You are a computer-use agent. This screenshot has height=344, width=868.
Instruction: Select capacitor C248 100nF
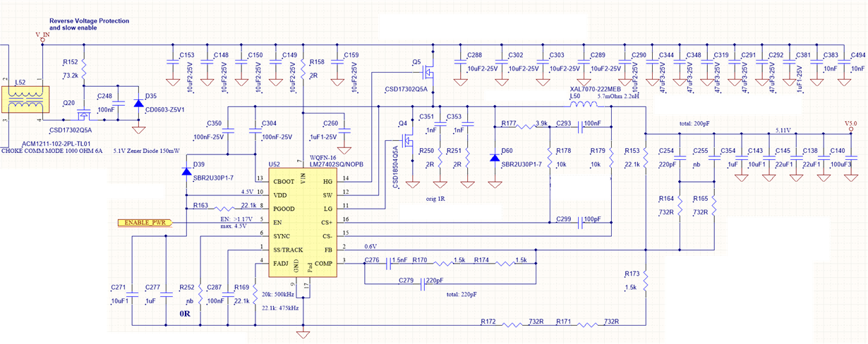(x=118, y=104)
